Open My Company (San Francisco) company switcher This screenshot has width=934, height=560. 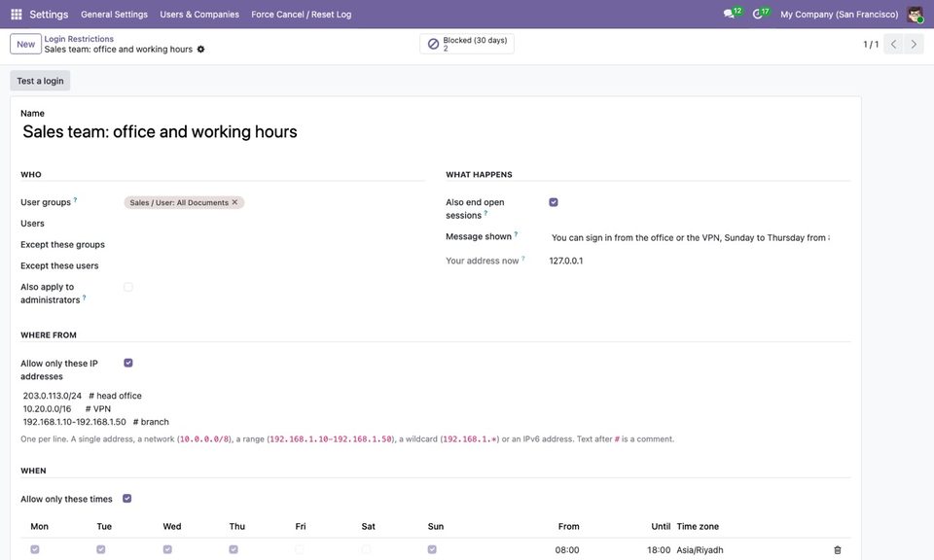[x=839, y=15]
